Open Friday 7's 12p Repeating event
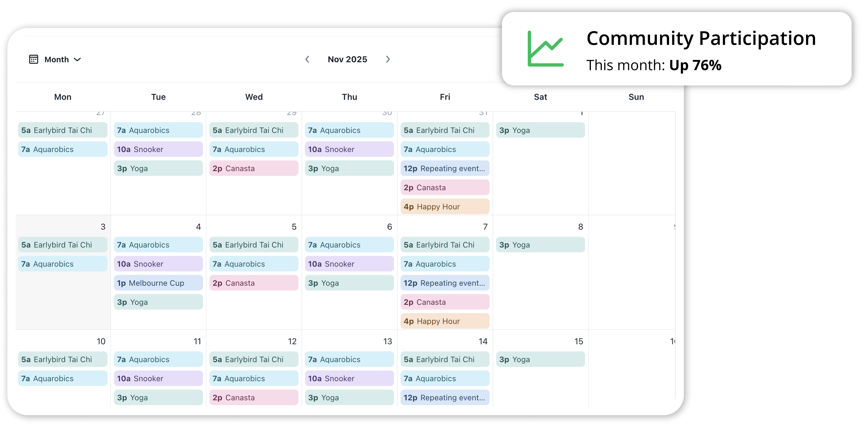The width and height of the screenshot is (868, 425). [445, 283]
